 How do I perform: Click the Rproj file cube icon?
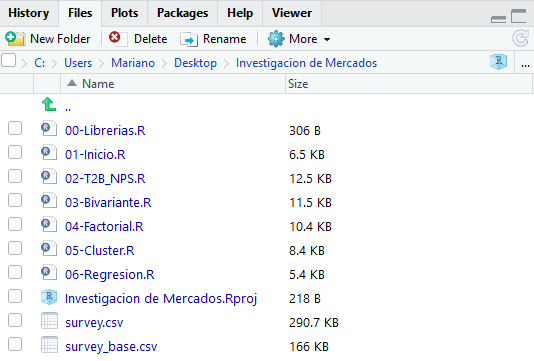click(x=49, y=297)
